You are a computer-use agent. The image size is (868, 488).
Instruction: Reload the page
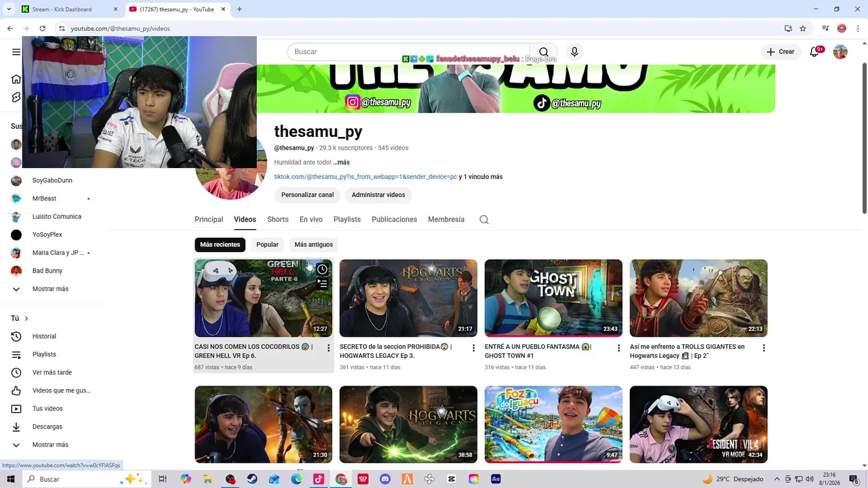tap(42, 28)
